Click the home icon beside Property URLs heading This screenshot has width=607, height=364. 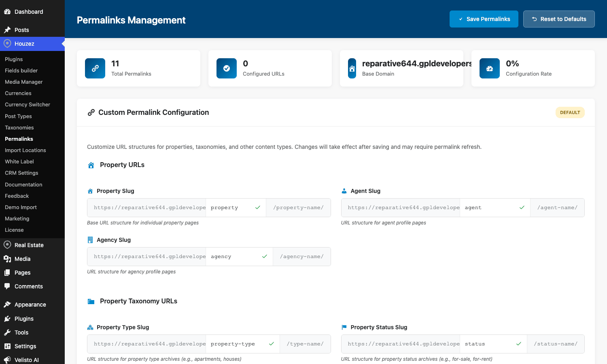click(91, 165)
